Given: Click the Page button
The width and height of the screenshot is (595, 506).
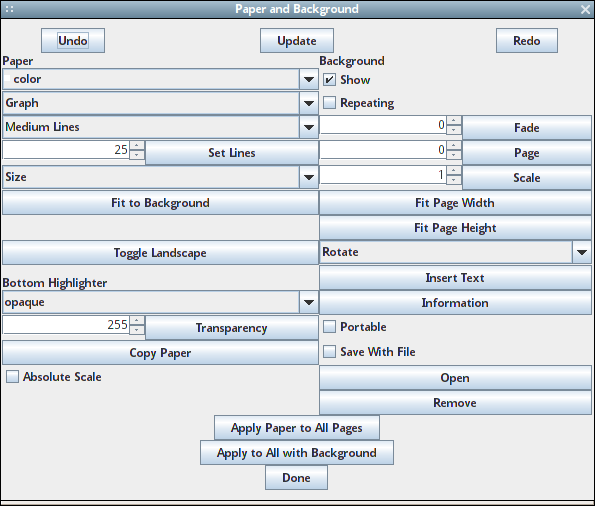Looking at the screenshot, I should (527, 153).
